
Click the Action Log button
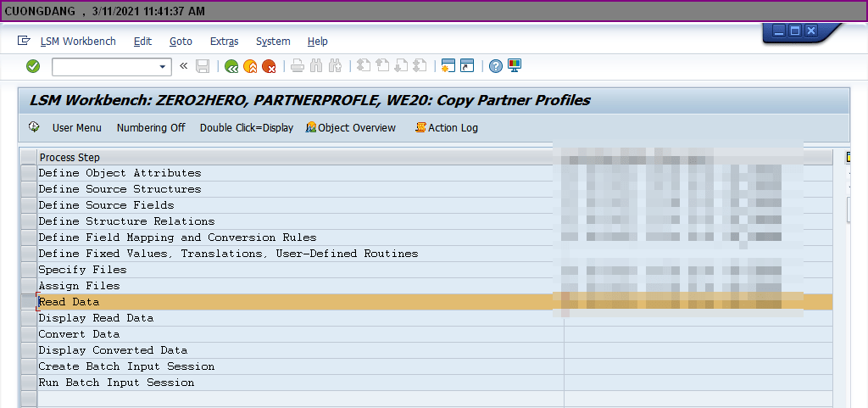(447, 128)
